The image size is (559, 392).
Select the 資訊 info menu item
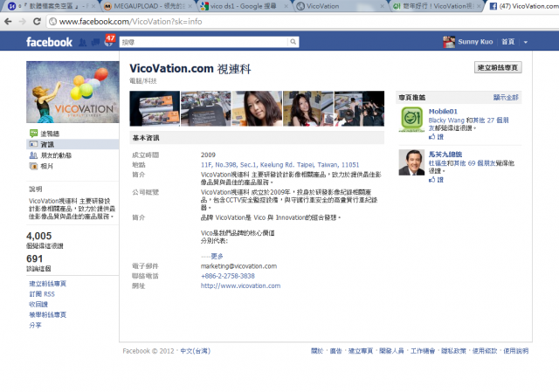(x=72, y=144)
